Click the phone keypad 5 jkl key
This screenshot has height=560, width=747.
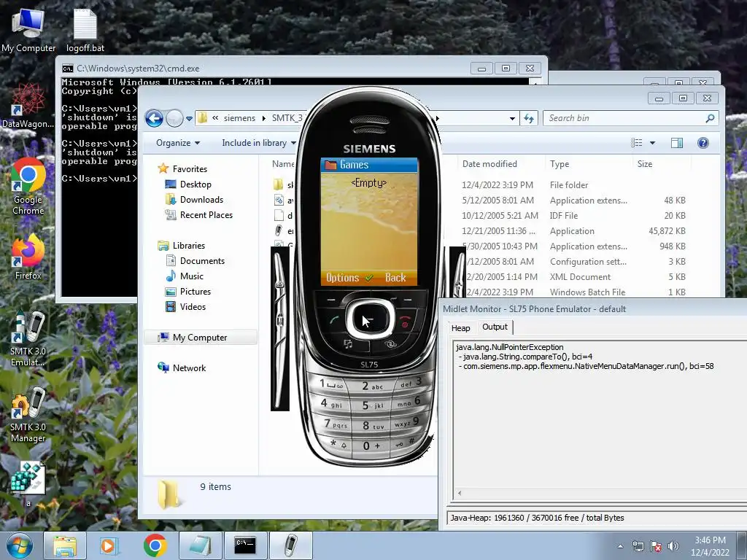[372, 405]
